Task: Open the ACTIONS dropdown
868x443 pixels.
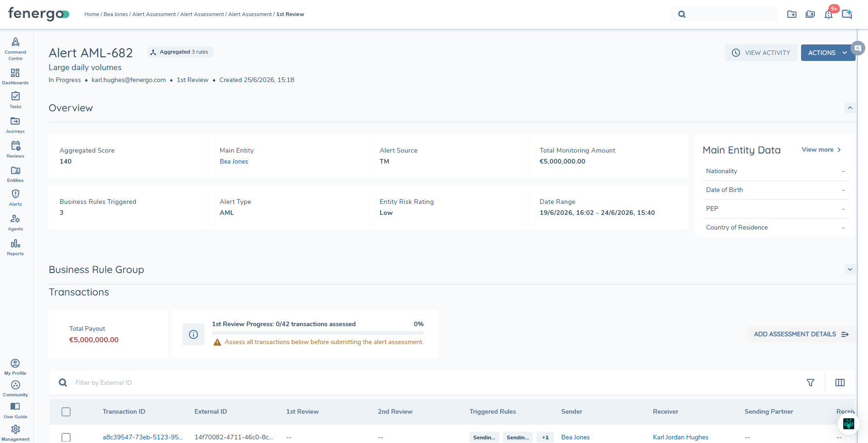Action: [x=828, y=53]
